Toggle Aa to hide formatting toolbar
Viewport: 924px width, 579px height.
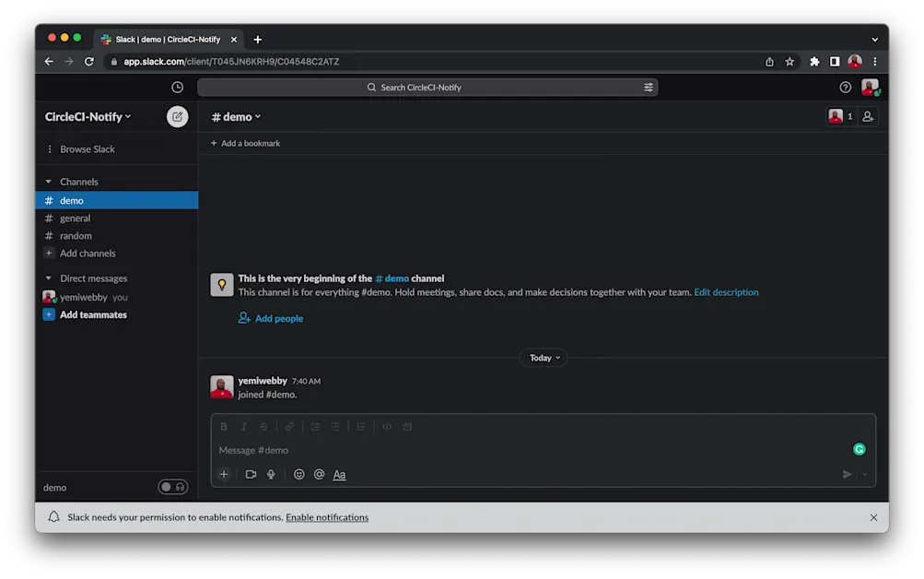338,474
